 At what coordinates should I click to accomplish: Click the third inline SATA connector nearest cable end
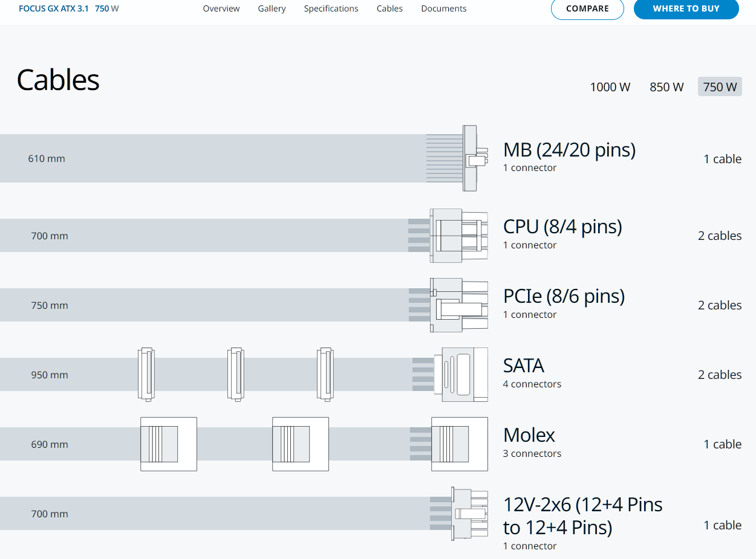(325, 373)
